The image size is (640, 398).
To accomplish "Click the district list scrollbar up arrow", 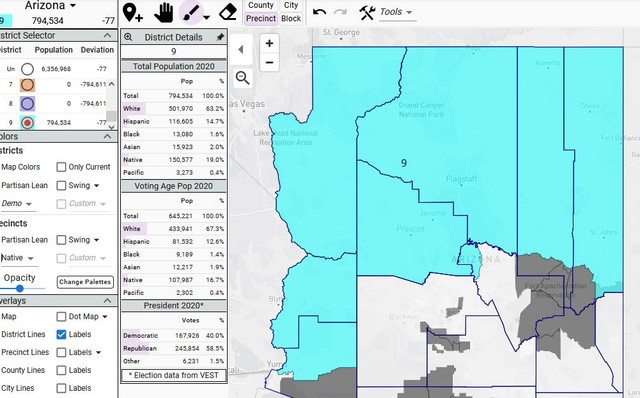I will [111, 84].
